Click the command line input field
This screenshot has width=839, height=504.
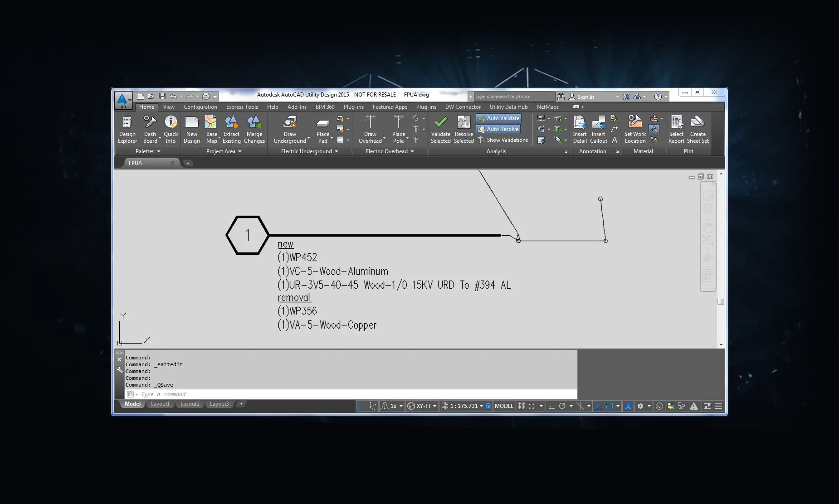354,394
